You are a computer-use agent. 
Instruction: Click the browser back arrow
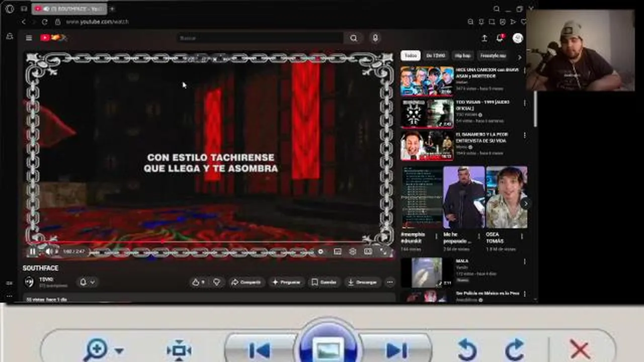click(24, 22)
